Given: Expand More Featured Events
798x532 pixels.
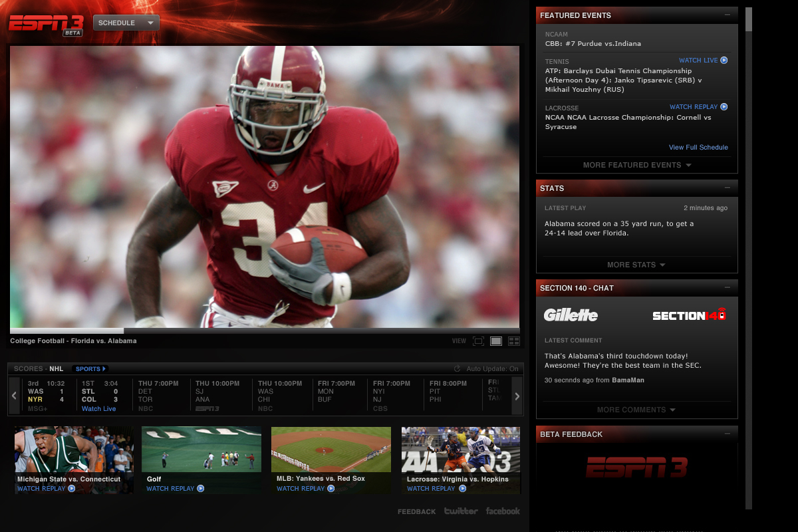Looking at the screenshot, I should tap(637, 165).
